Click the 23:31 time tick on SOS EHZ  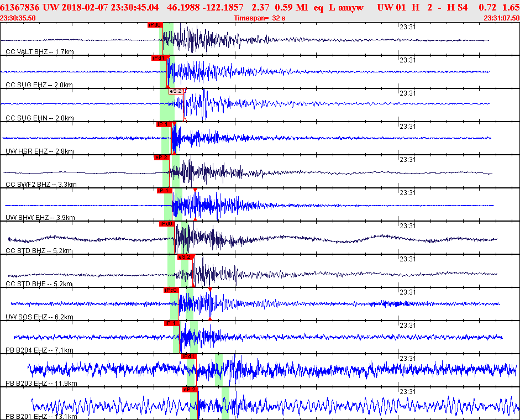click(x=408, y=292)
